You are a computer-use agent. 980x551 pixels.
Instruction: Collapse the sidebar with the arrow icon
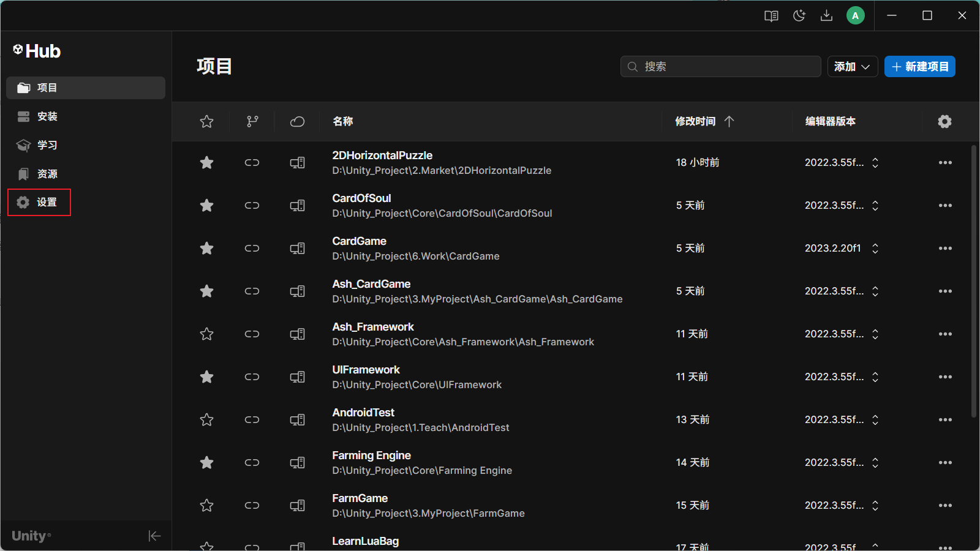154,536
